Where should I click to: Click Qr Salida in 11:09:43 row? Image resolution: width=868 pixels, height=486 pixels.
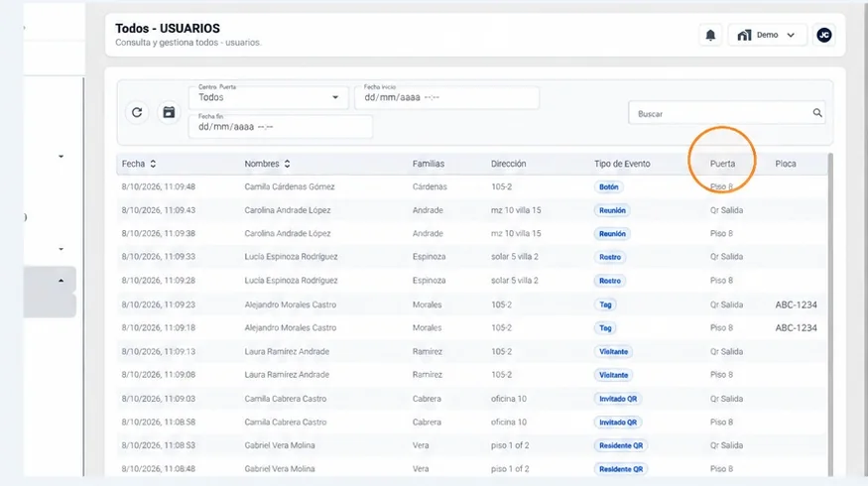pos(726,210)
